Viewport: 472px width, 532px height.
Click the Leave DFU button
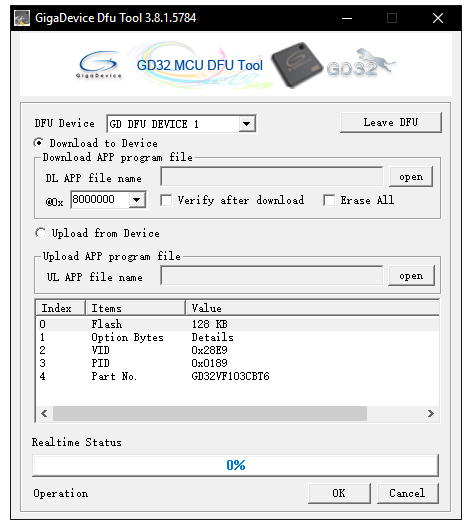click(x=391, y=122)
